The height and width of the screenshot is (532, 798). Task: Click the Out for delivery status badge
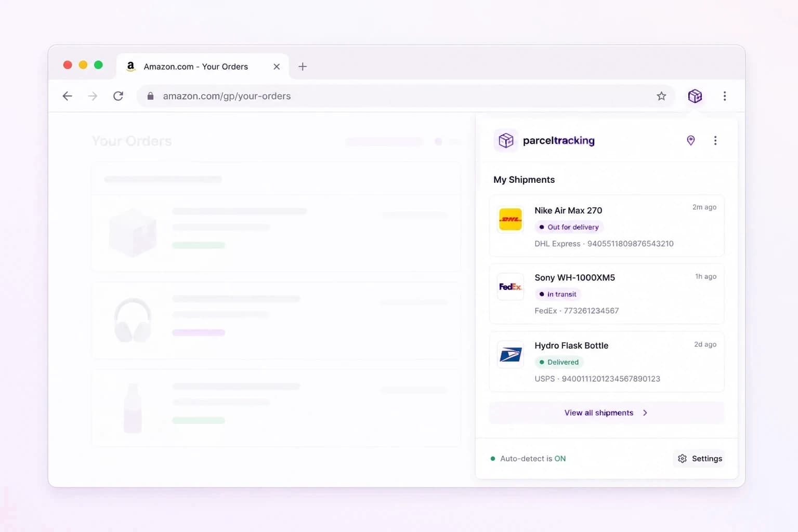pyautogui.click(x=569, y=227)
